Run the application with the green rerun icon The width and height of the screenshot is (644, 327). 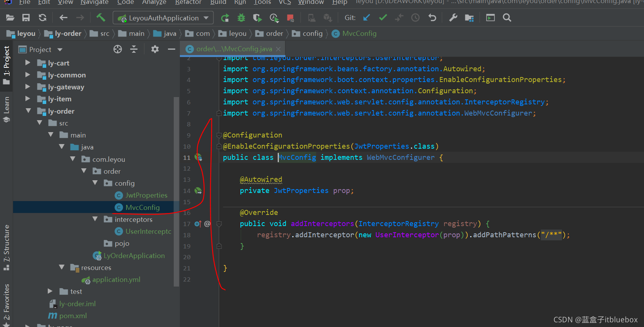click(225, 18)
